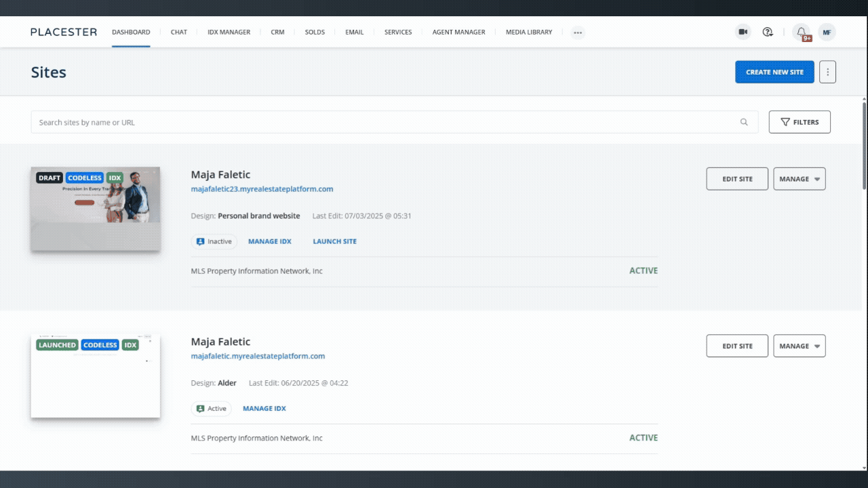Focus the Search sites by name or URL field
The height and width of the screenshot is (488, 868).
click(395, 122)
